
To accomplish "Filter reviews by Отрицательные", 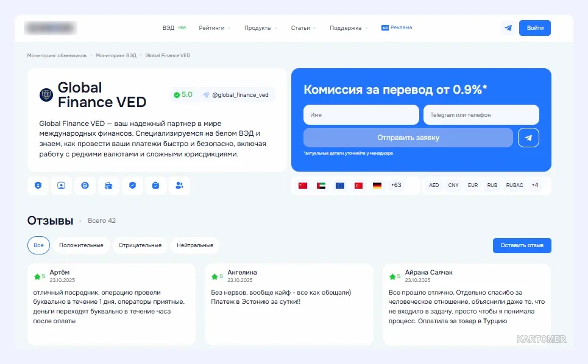I will pyautogui.click(x=140, y=245).
